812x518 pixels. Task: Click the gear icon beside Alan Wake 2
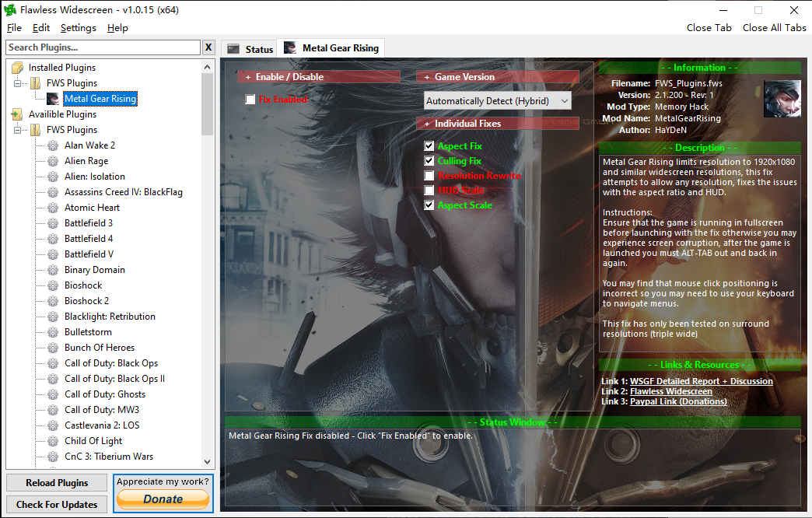point(53,145)
